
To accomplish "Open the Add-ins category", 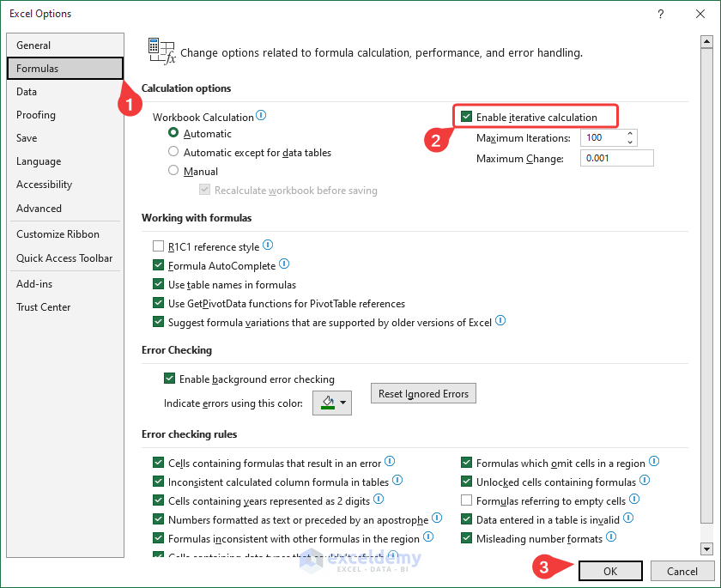I will tap(65, 283).
